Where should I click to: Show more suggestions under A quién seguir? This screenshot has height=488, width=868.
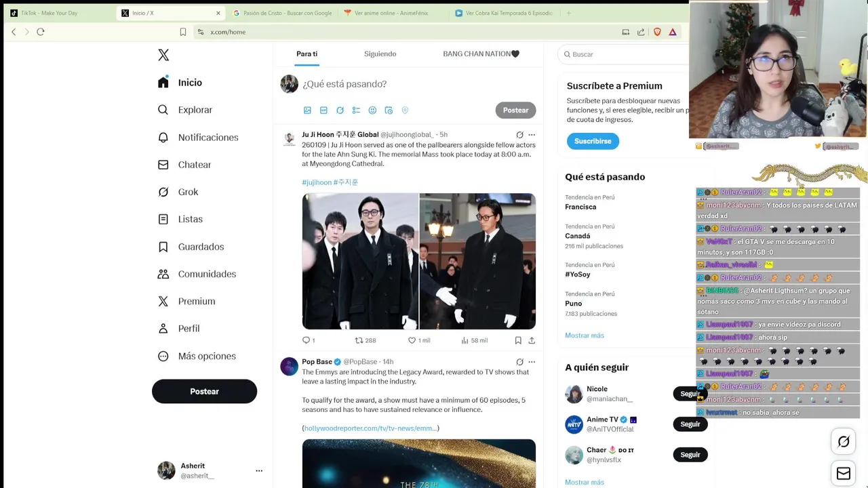585,483
